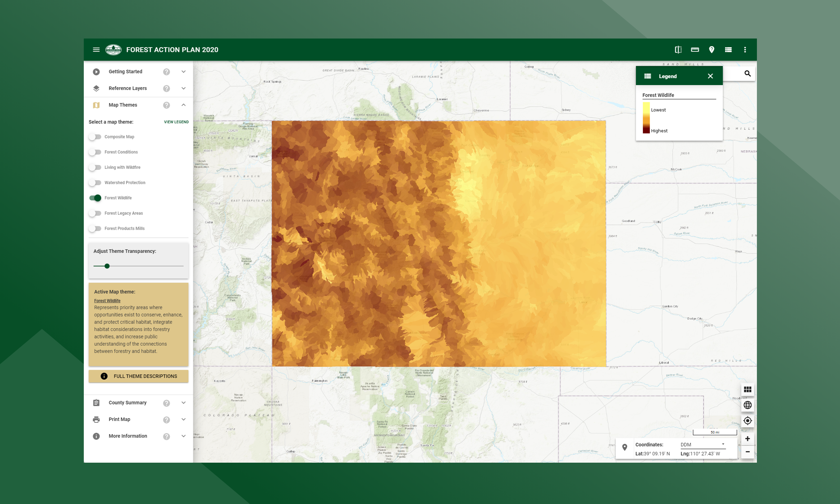This screenshot has width=840, height=504.
Task: Collapse the Map Themes section chevron
Action: coord(183,105)
